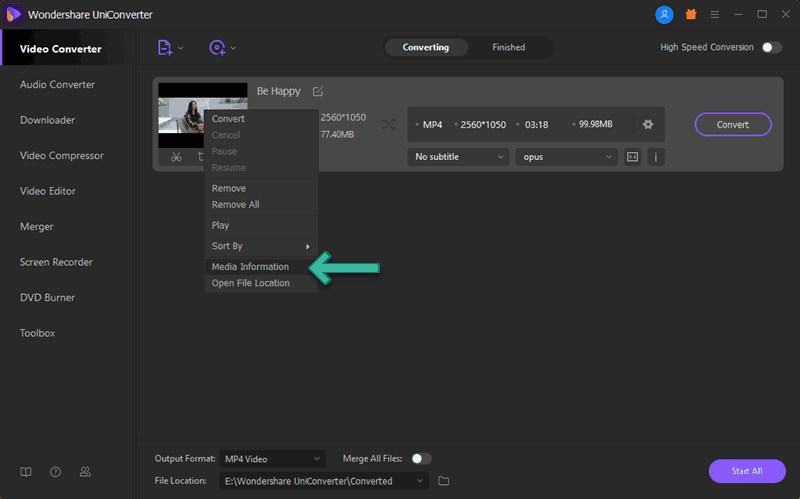Choose Remove from the context menu
The width and height of the screenshot is (800, 499).
[261, 188]
